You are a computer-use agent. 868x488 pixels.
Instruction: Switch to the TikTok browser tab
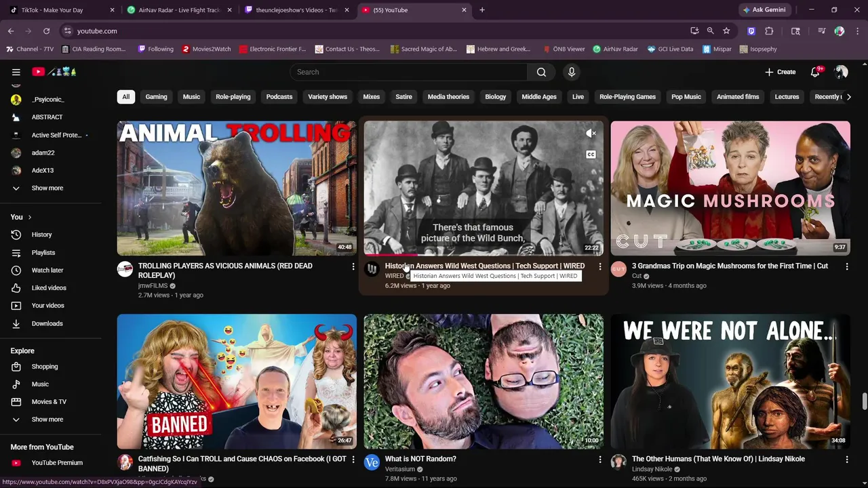pyautogui.click(x=61, y=10)
